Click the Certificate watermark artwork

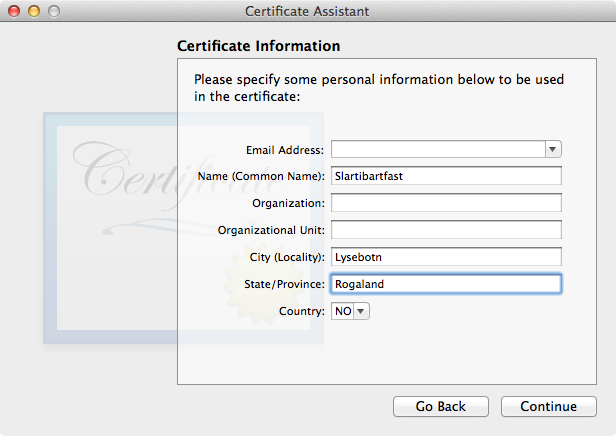pos(183,228)
